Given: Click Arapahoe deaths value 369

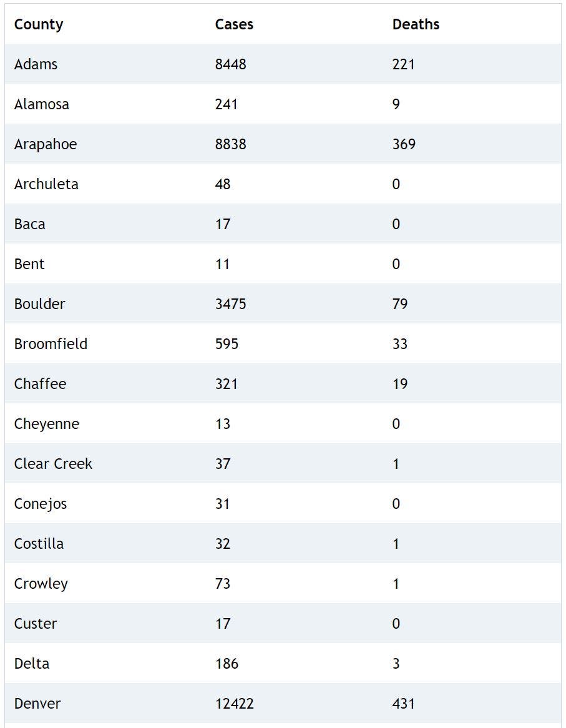Looking at the screenshot, I should click(404, 144).
